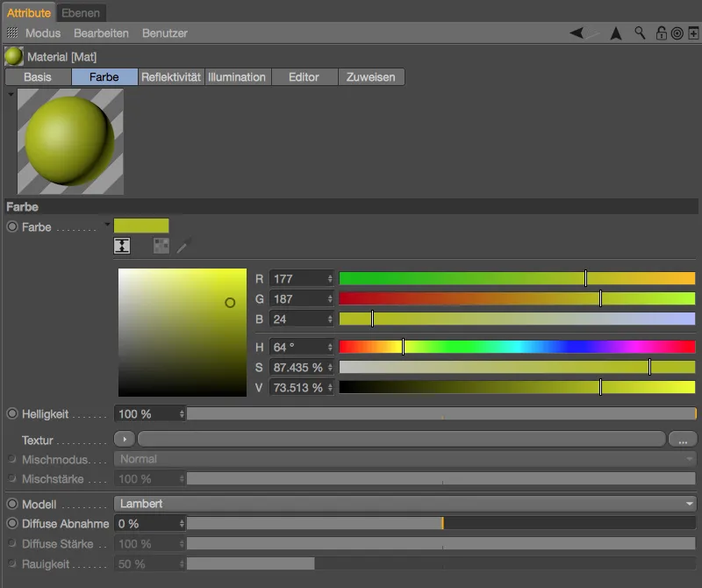
Task: Click the focus target icon
Action: (x=677, y=32)
